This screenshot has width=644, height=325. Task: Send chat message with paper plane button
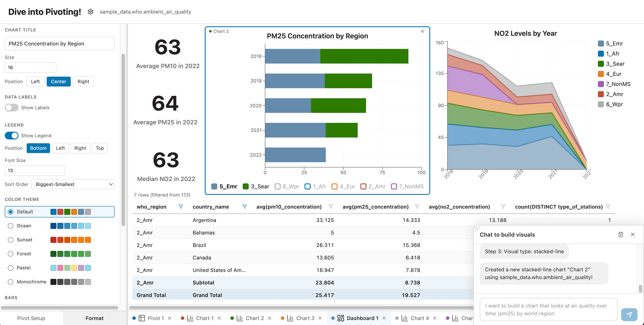click(629, 314)
